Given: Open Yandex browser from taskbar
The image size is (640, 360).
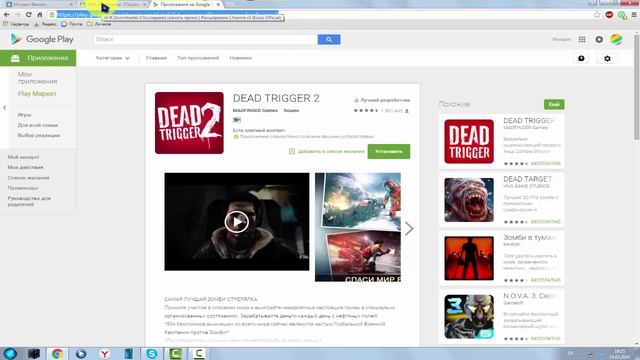Looking at the screenshot, I should click(104, 353).
